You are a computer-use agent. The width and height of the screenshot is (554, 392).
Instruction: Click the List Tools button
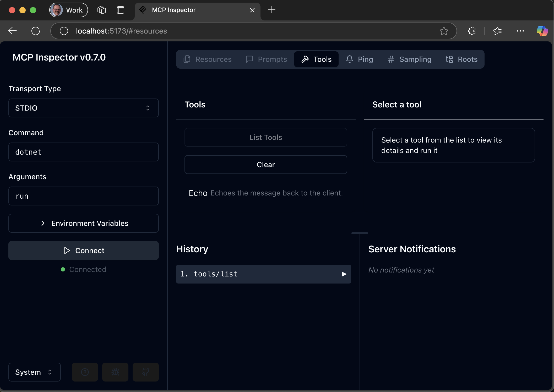(266, 137)
